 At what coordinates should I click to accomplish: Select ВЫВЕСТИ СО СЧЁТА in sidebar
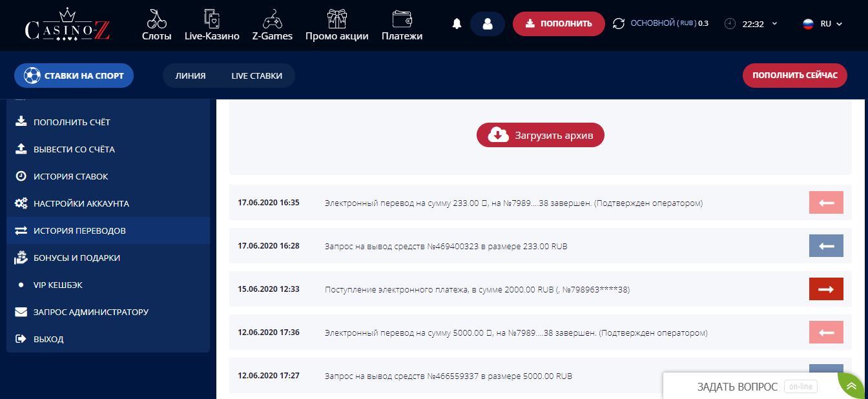[74, 149]
